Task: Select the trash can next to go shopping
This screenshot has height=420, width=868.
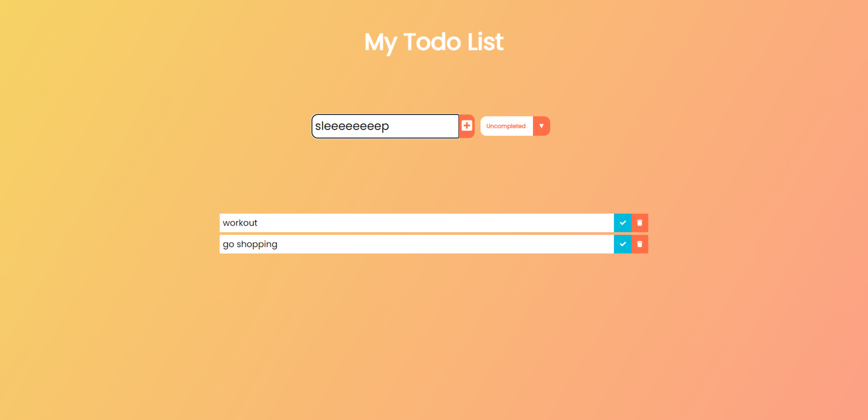Action: (639, 244)
